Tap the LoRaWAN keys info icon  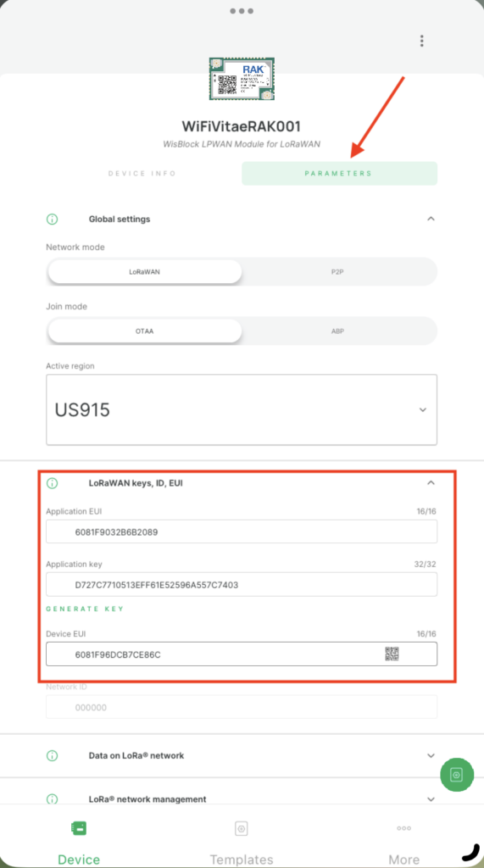point(52,483)
